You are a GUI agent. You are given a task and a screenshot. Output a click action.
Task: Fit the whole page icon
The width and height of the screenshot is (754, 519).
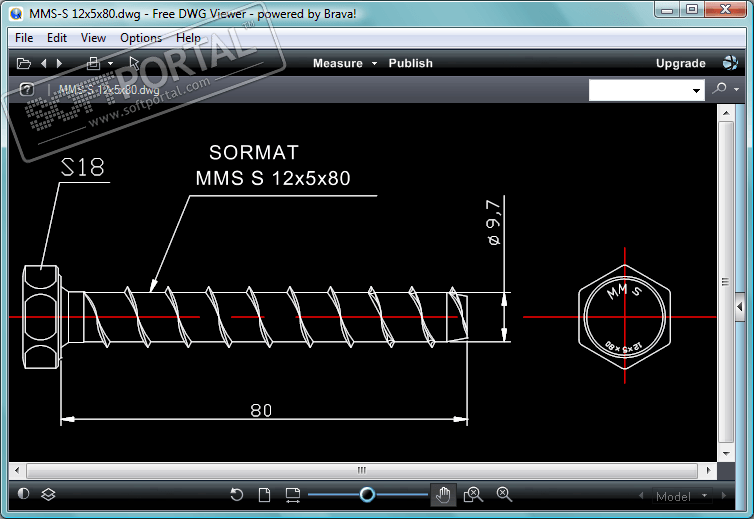264,494
